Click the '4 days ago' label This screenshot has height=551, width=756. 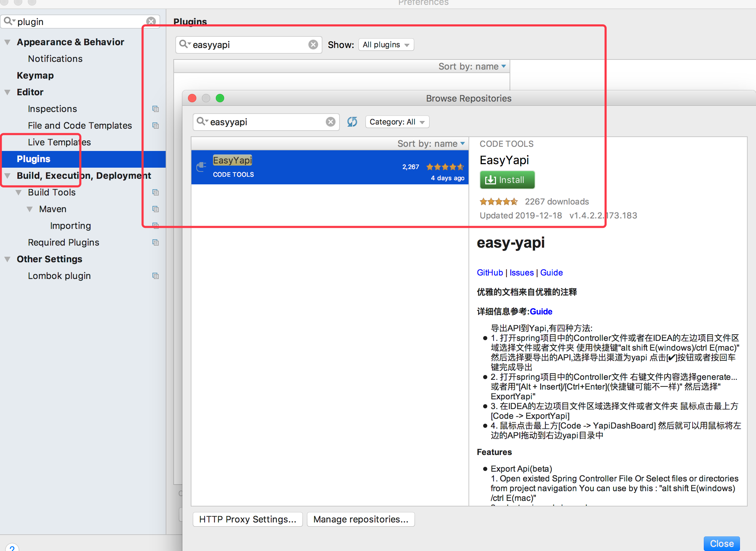point(448,178)
